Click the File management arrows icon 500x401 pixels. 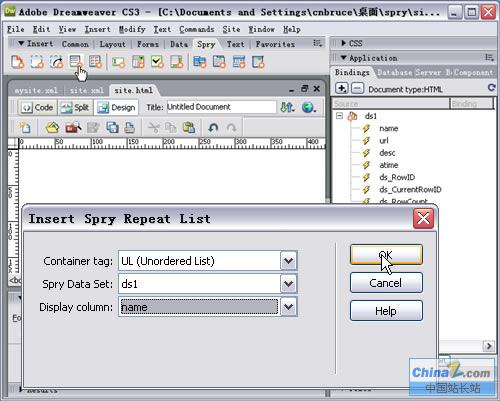(287, 107)
